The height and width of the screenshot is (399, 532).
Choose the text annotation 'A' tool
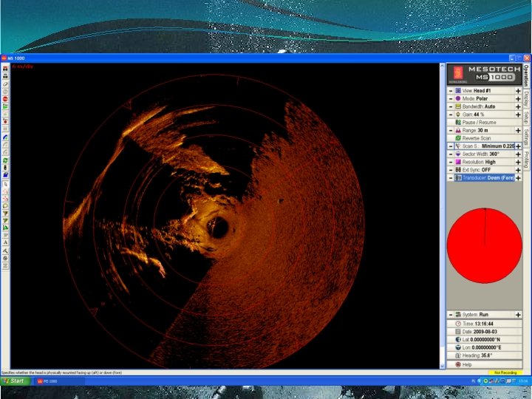point(5,242)
